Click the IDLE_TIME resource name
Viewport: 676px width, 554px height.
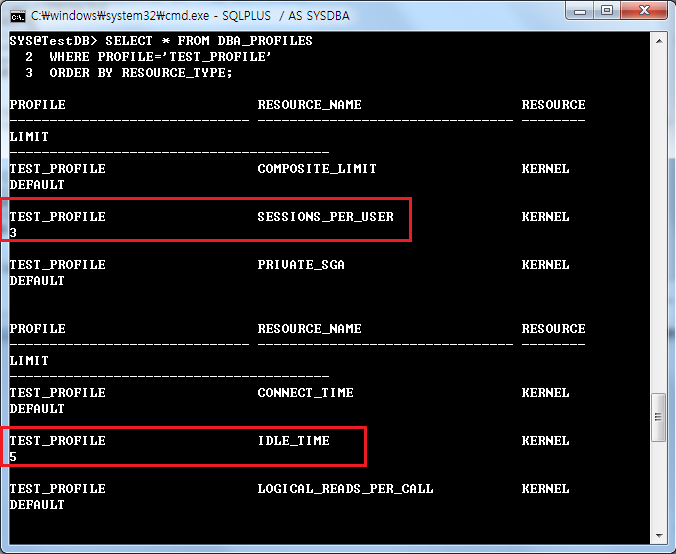click(x=294, y=440)
